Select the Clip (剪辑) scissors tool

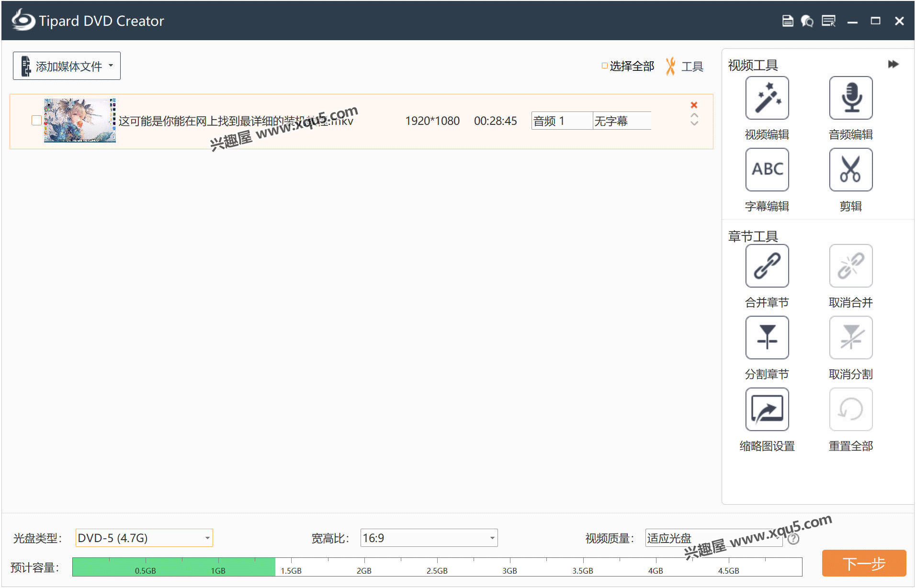(850, 170)
